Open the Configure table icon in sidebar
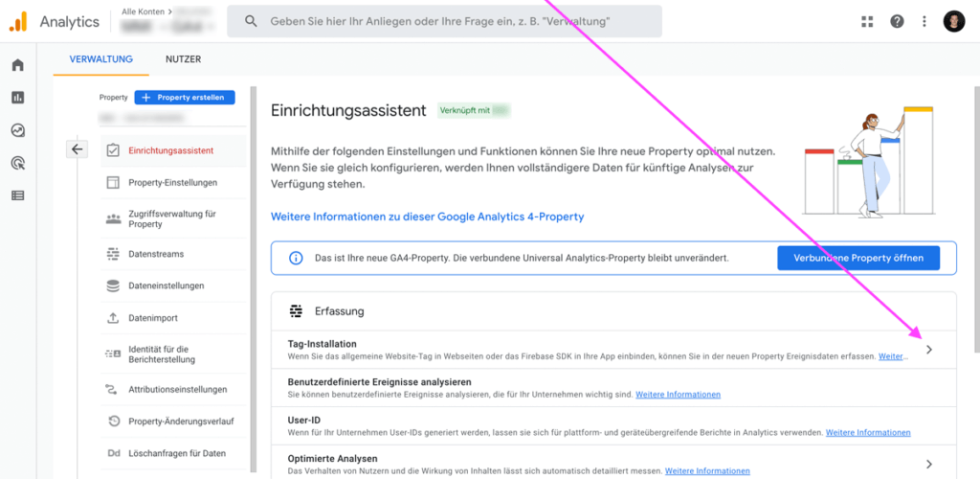Viewport: 980px width, 479px height. tap(17, 195)
